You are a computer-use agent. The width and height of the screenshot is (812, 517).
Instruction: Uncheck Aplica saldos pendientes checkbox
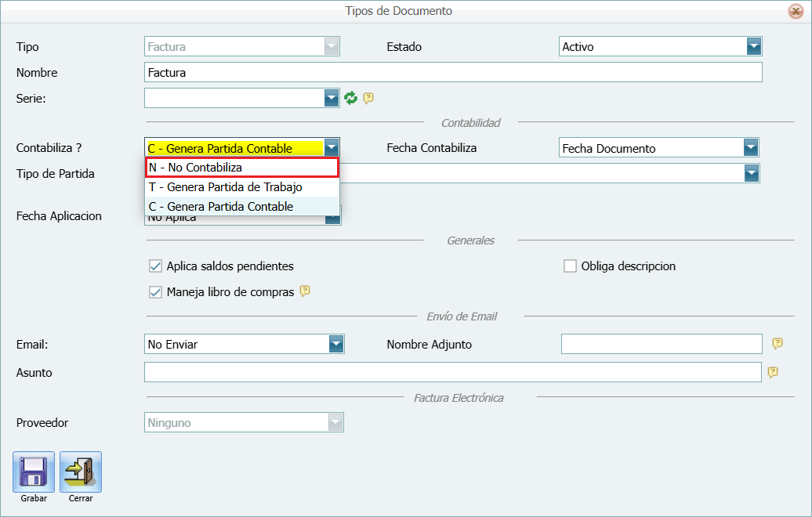click(155, 266)
